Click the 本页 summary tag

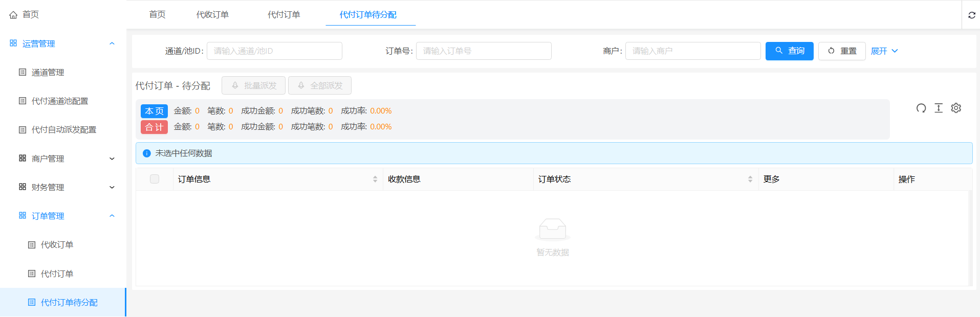coord(154,111)
